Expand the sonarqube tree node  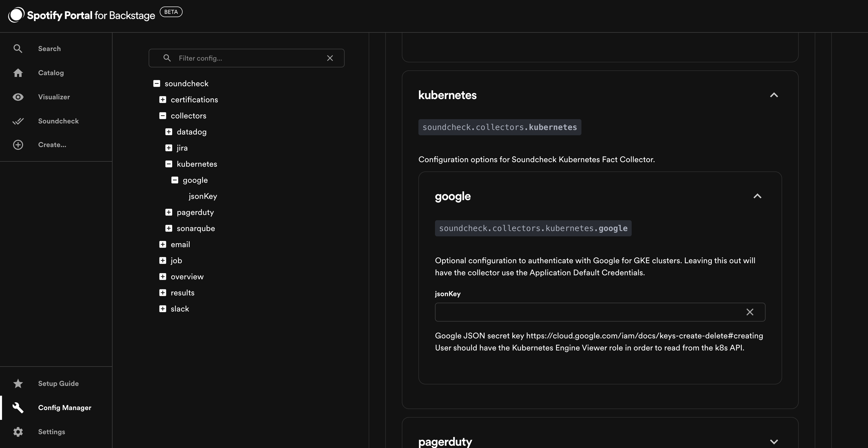tap(169, 228)
